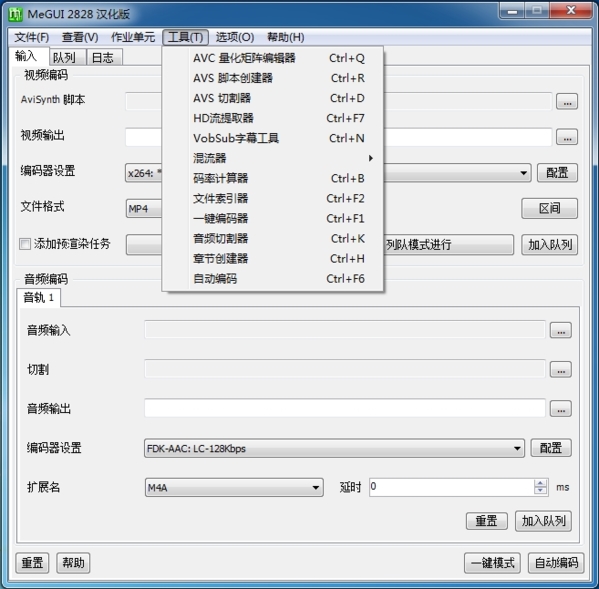Viewport: 599px width, 589px height.
Task: Close the 工具(T) menu
Action: (x=185, y=37)
